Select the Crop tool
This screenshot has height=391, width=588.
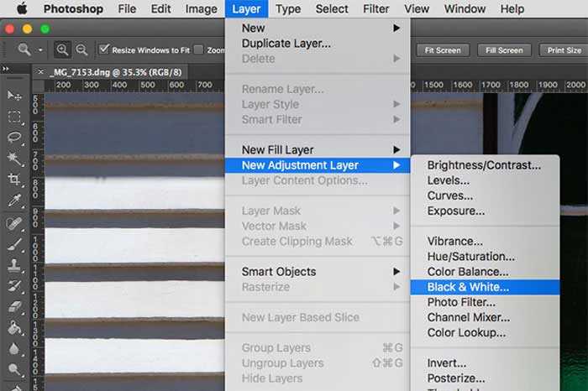(14, 180)
